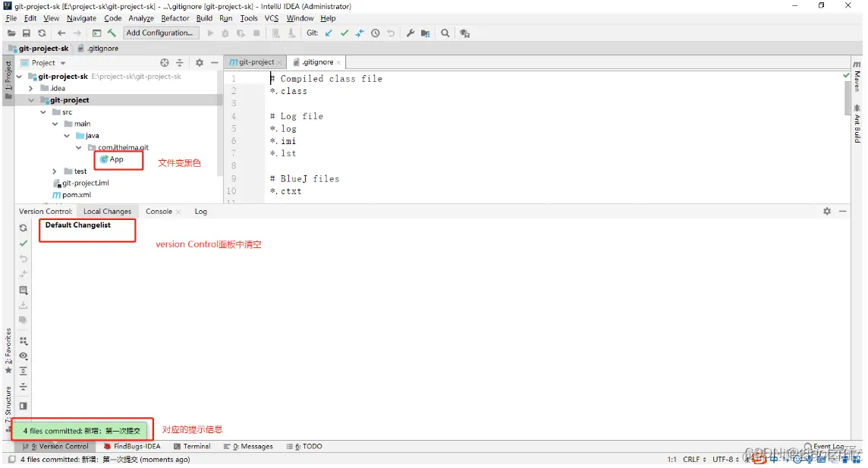This screenshot has height=468, width=868.
Task: Collapse the git-project-sk root node
Action: pyautogui.click(x=20, y=77)
